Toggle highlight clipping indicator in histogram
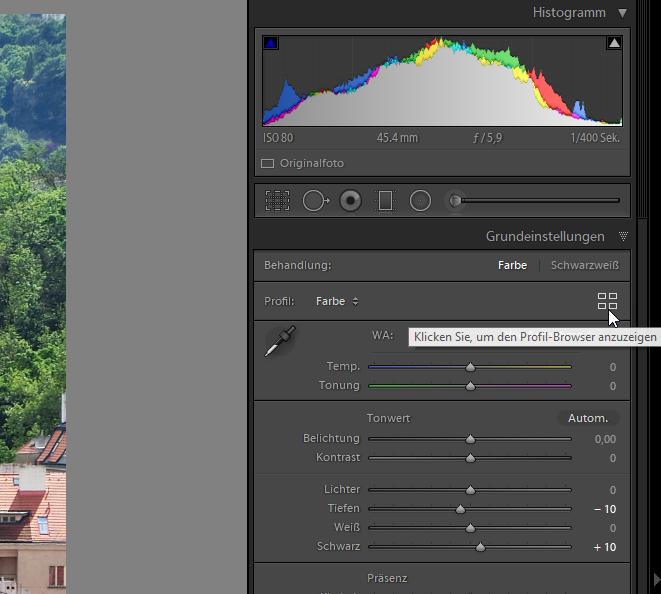Viewport: 661px width, 594px height. point(614,43)
